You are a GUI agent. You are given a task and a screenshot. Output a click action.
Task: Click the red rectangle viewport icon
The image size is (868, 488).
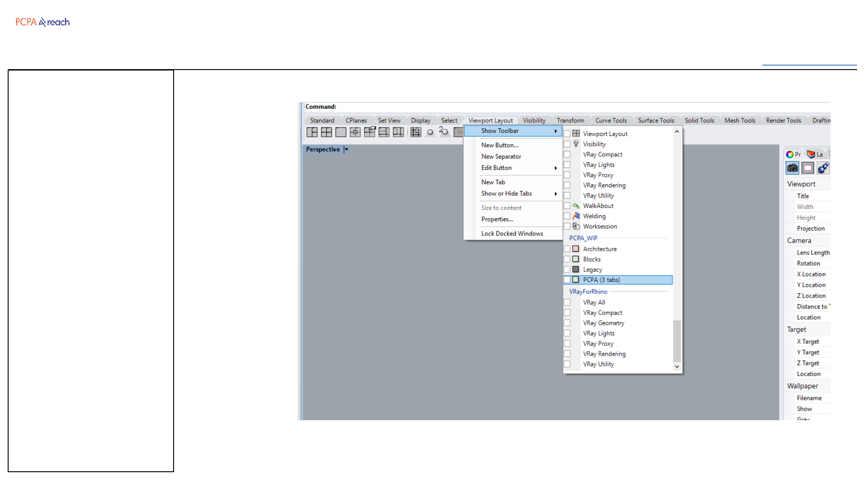(x=808, y=168)
